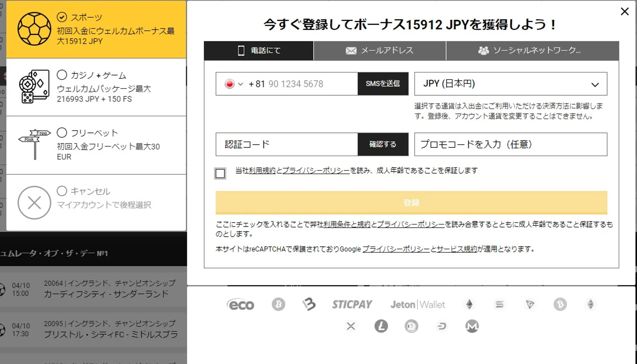Close the registration dialog with the X
The width and height of the screenshot is (637, 364).
625,11
